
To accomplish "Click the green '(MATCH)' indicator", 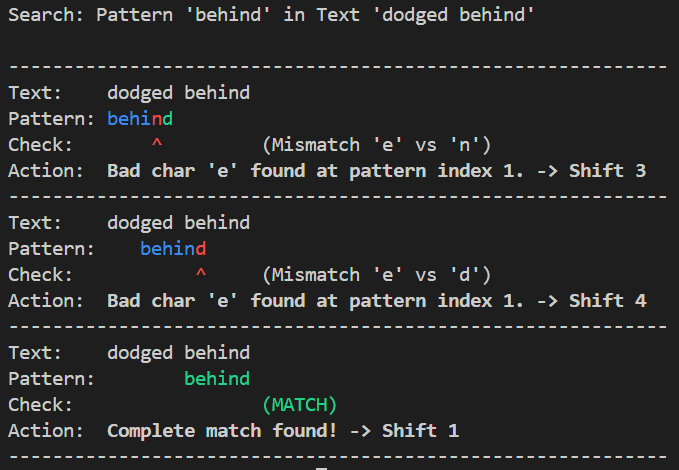I will click(299, 405).
